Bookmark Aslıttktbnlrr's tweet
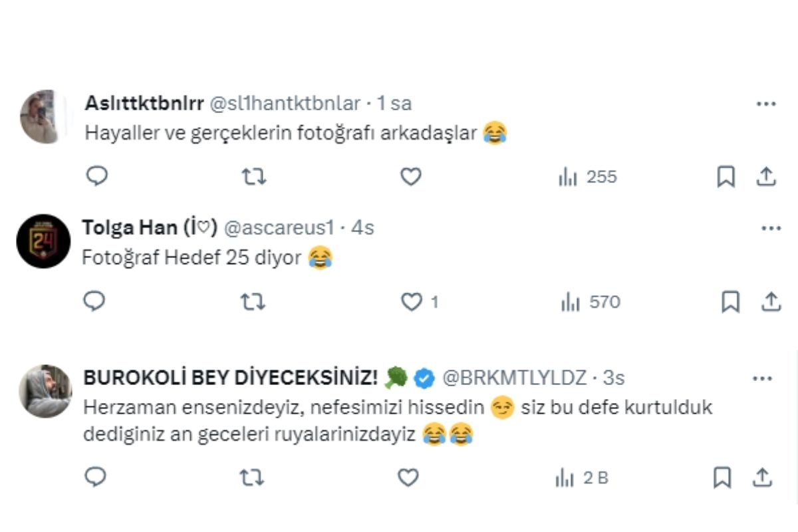Screen dimensions: 798x532 pos(726,177)
